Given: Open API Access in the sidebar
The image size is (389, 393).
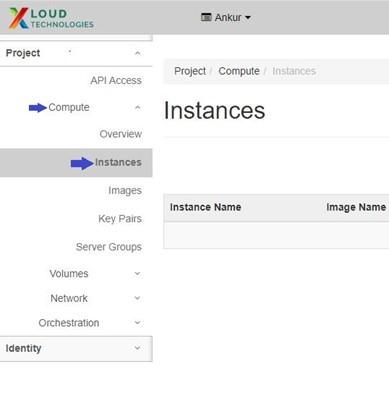Looking at the screenshot, I should tap(116, 80).
